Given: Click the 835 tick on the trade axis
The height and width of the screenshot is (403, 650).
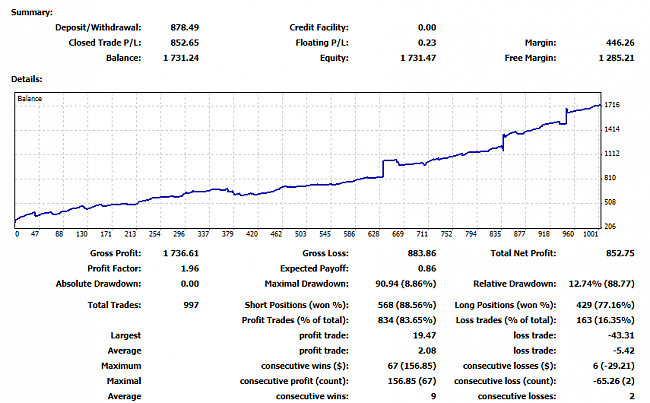Looking at the screenshot, I should (x=495, y=234).
